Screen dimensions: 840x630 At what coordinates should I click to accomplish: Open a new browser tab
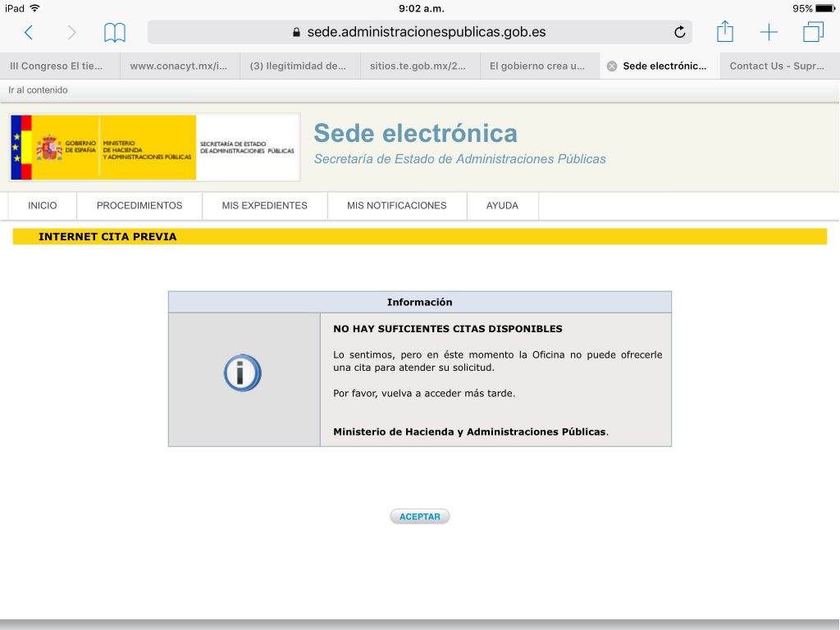(x=769, y=31)
